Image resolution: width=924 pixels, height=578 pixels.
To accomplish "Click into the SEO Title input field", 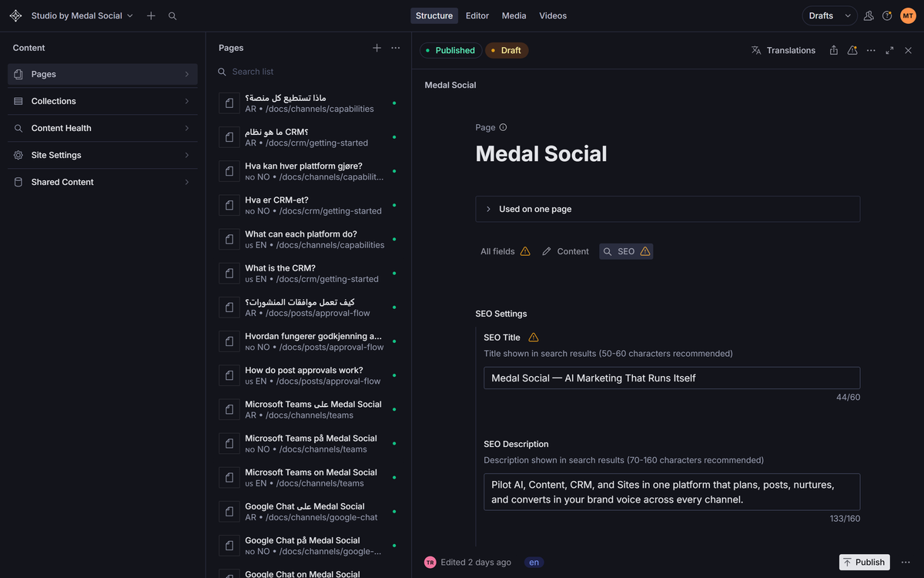I will 671,378.
